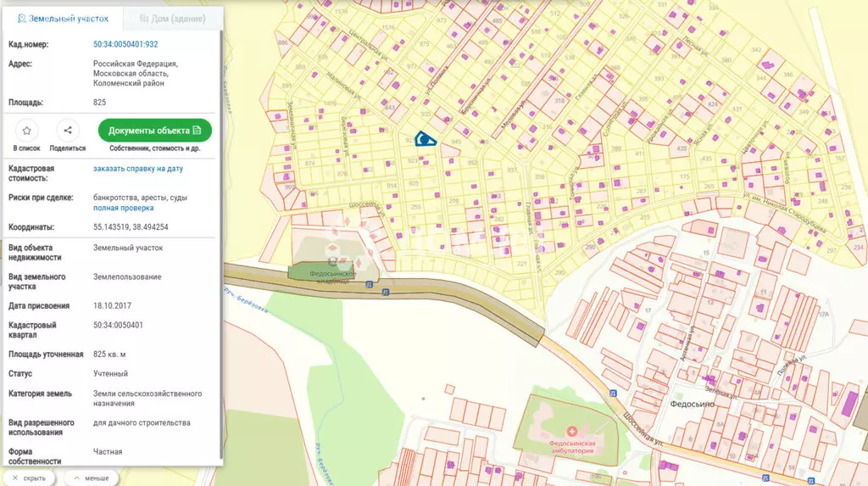Select the Земельный участок tab
Screen dimensions: 868x486
pyautogui.click(x=63, y=19)
